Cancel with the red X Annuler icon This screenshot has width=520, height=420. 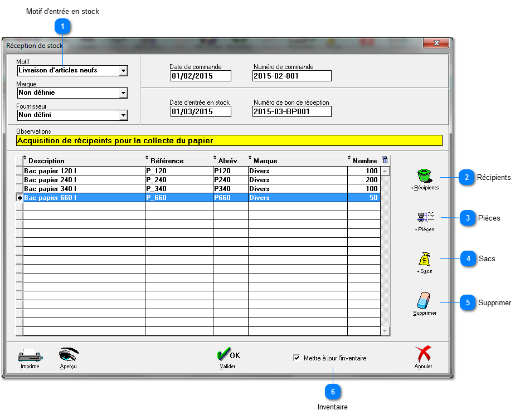click(424, 355)
